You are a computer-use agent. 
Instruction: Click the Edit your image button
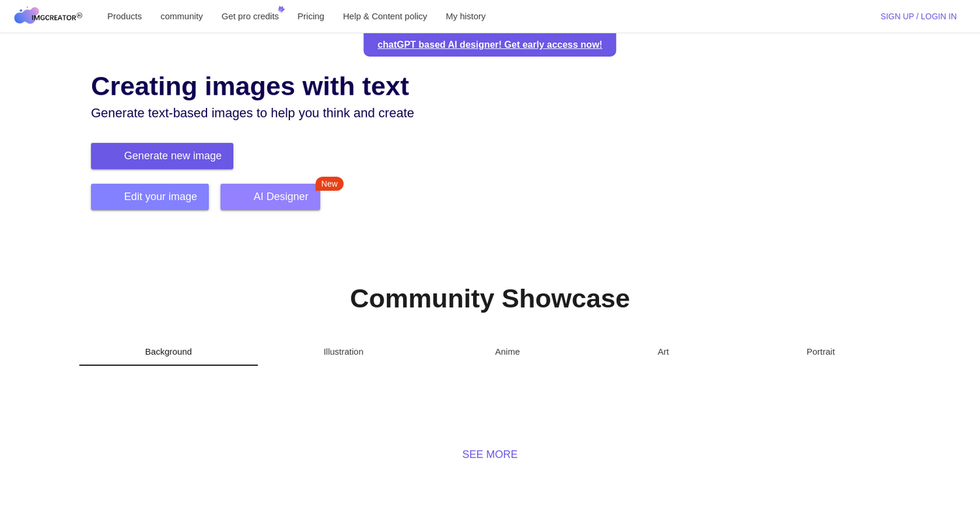[150, 197]
